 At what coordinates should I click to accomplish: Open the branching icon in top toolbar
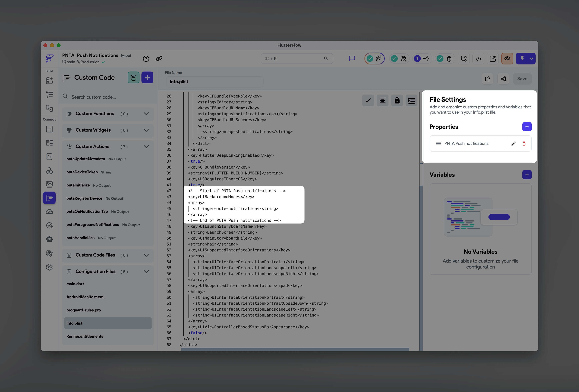[x=464, y=59]
